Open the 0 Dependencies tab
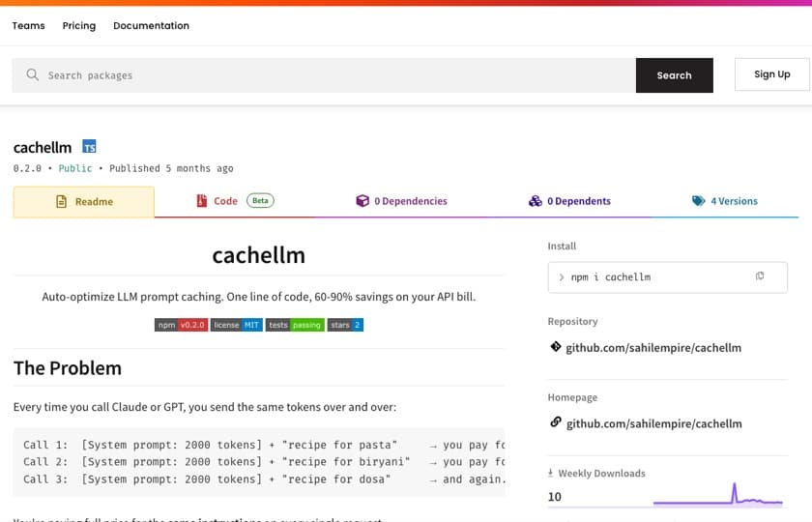This screenshot has width=812, height=522. point(402,201)
